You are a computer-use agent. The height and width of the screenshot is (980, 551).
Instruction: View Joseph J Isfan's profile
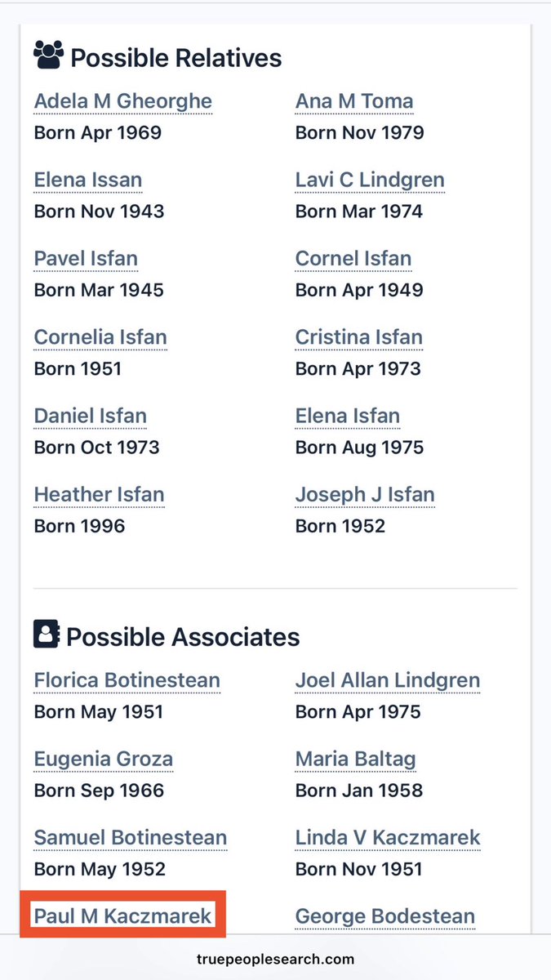click(365, 495)
